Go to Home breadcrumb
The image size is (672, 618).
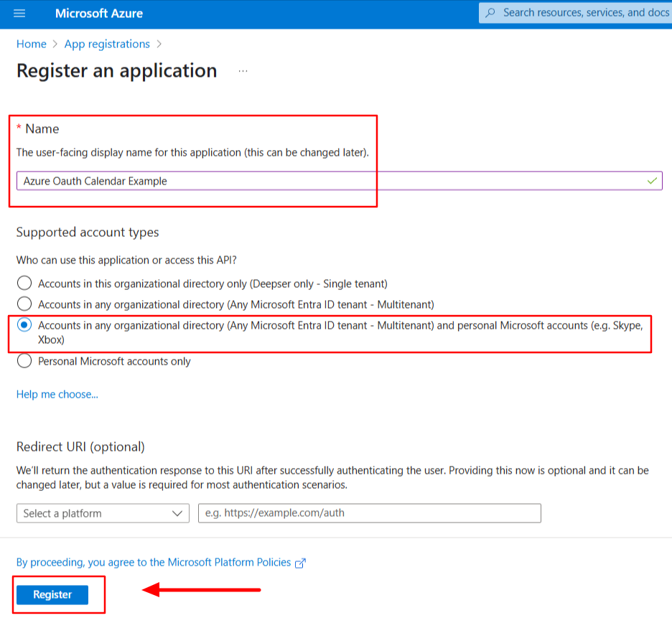coord(32,44)
